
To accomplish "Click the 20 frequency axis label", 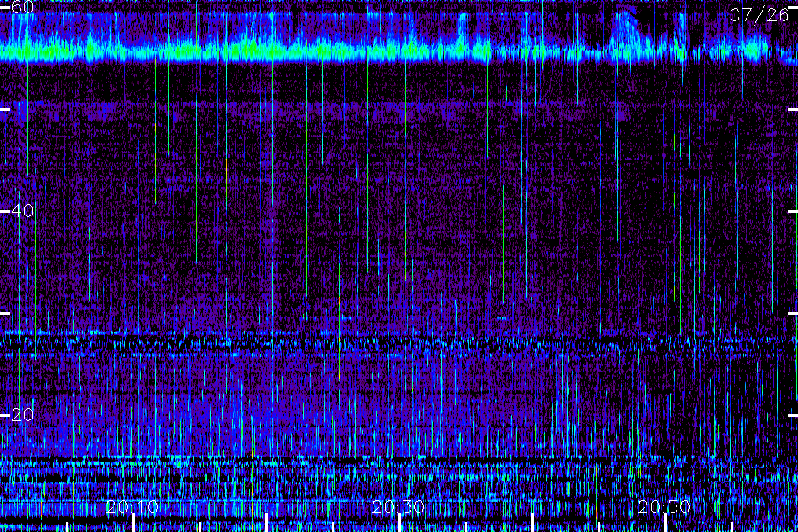I will [x=22, y=415].
